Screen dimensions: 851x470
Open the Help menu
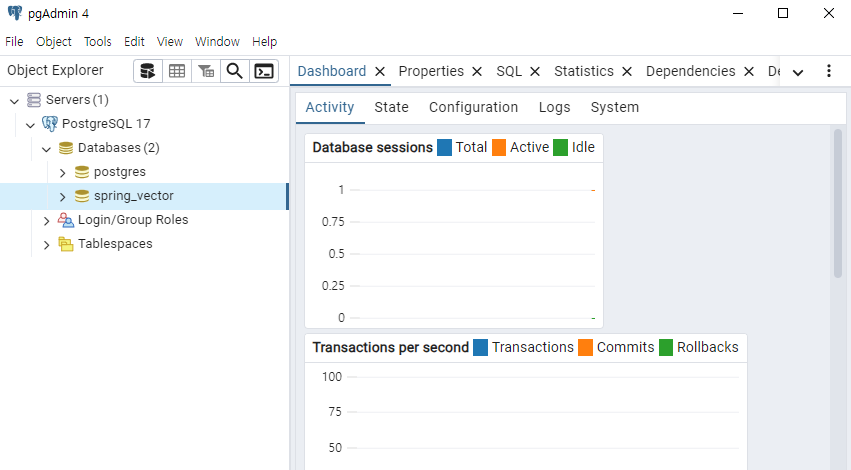(x=264, y=42)
